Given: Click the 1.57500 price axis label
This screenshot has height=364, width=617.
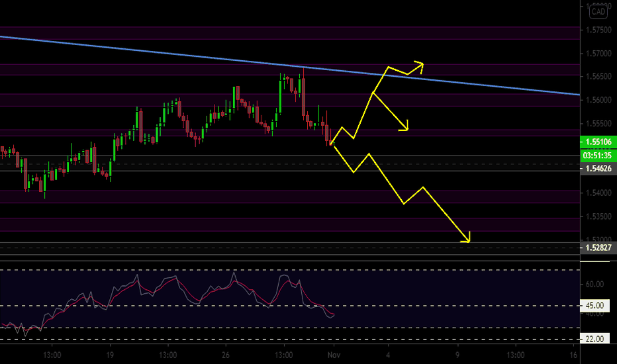Looking at the screenshot, I should click(x=598, y=30).
